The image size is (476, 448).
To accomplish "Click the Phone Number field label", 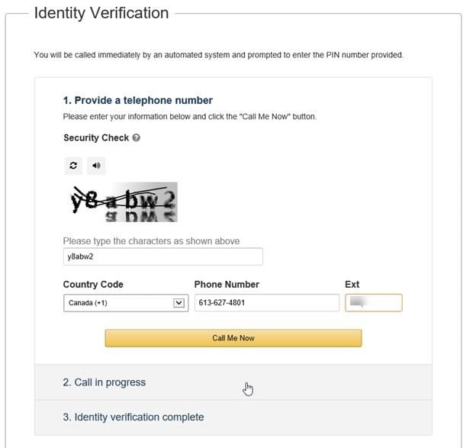I will click(x=227, y=285).
